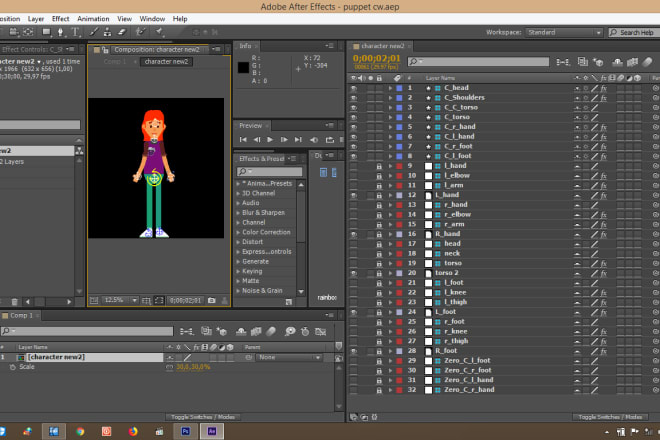This screenshot has width=660, height=440.
Task: Open Photoshop from the taskbar
Action: (x=185, y=431)
